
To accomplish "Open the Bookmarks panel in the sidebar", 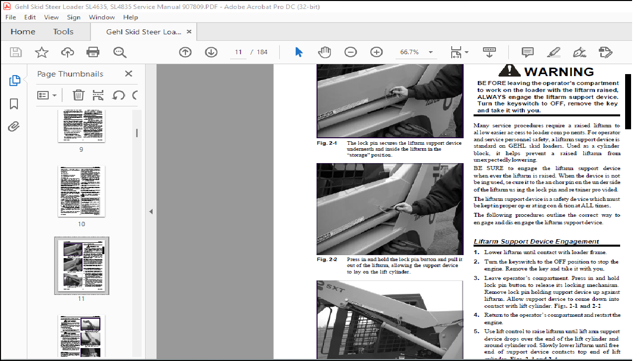I will (14, 104).
